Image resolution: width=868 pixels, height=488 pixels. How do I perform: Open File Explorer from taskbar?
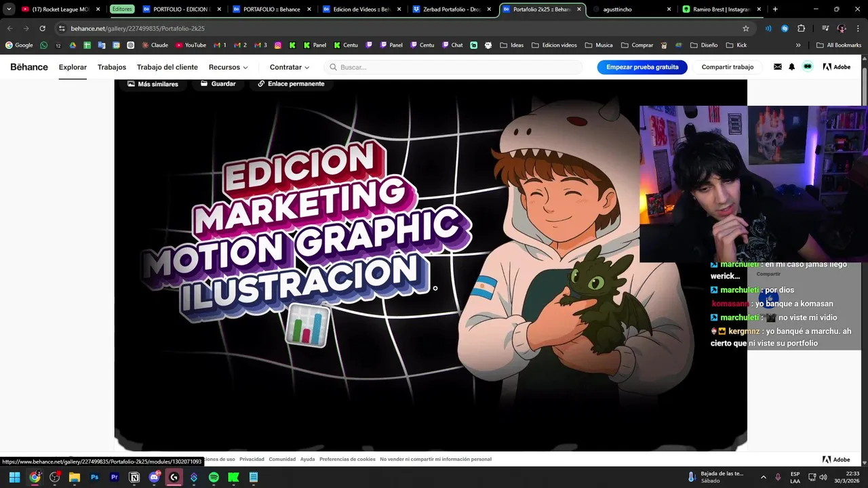pos(75,477)
